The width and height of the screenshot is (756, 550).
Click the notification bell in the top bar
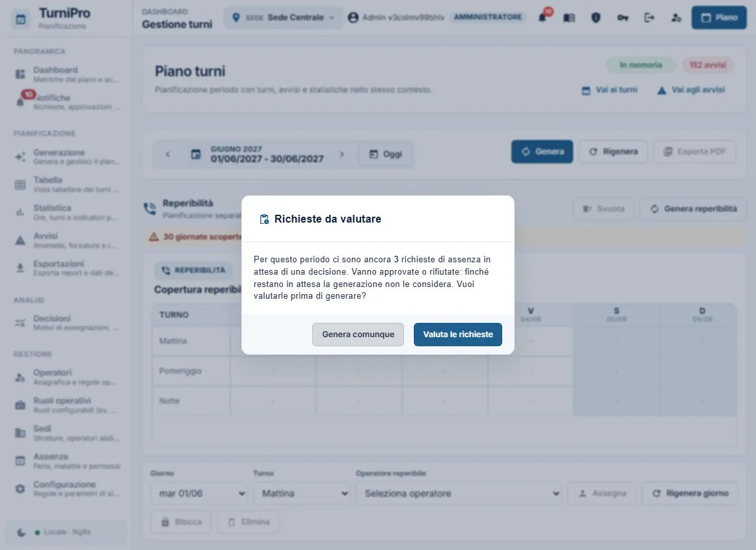coord(543,18)
